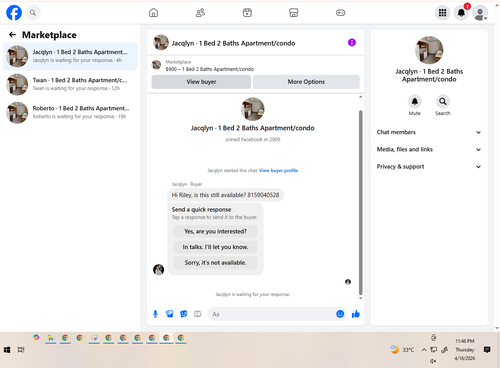Click the message "Hi Riley, is this still available?"
500x368 pixels.
pos(225,195)
